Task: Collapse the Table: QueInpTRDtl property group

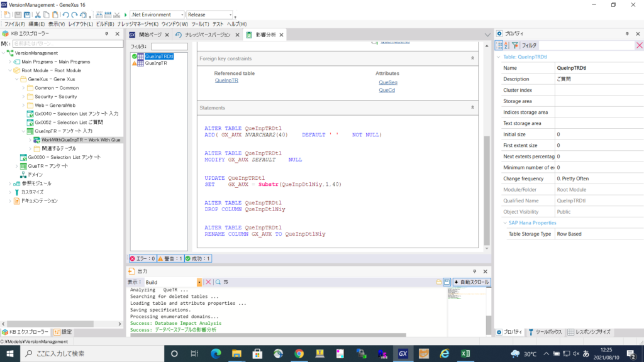Action: pyautogui.click(x=499, y=57)
